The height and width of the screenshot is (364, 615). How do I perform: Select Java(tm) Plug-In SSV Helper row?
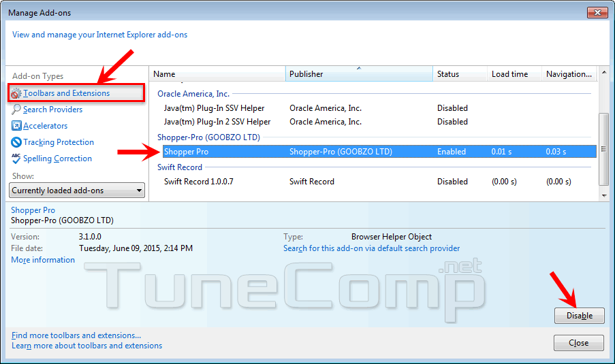pyautogui.click(x=379, y=108)
